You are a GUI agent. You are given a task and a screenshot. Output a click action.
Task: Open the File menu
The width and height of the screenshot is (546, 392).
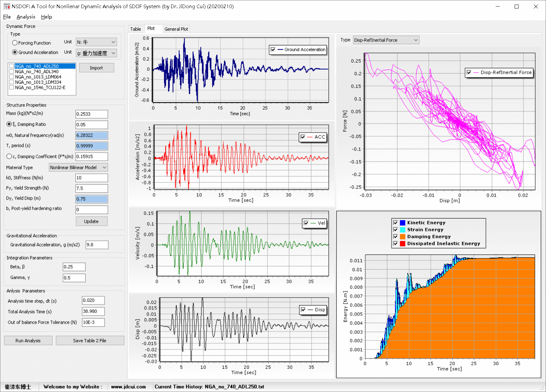tap(7, 17)
